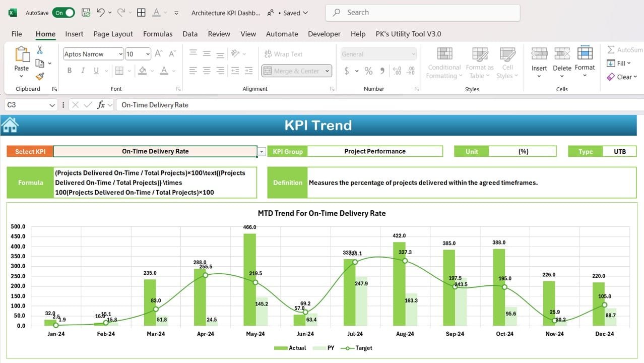Image resolution: width=644 pixels, height=363 pixels.
Task: Click the Fill Color paint bucket
Action: [143, 71]
